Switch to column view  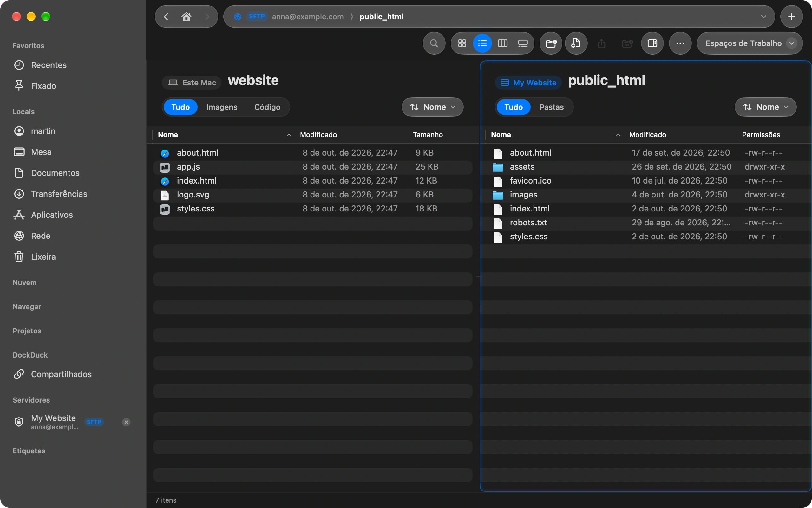point(503,43)
